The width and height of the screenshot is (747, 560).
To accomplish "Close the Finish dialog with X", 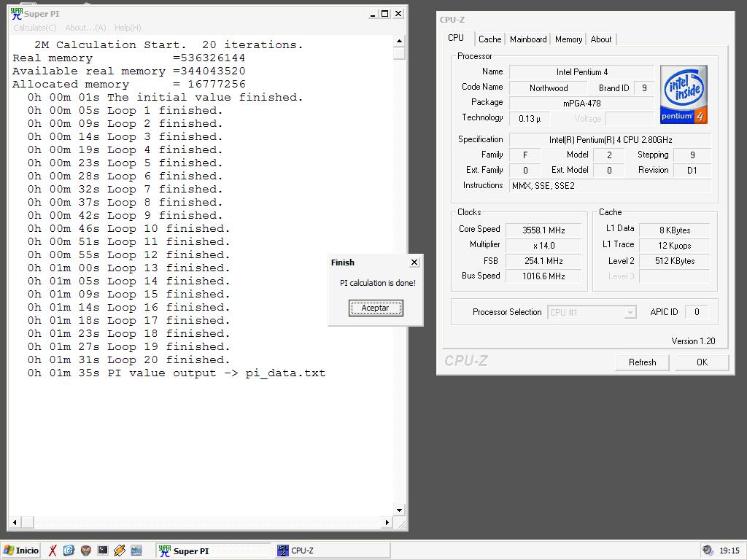I will coord(414,262).
